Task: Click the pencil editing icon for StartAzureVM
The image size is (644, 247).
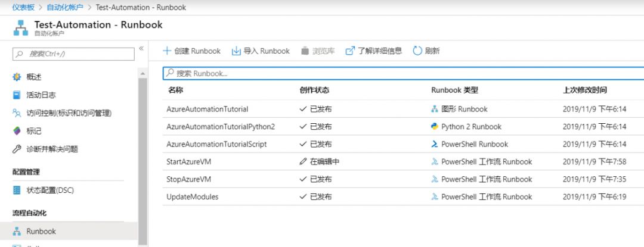Action: (x=303, y=162)
